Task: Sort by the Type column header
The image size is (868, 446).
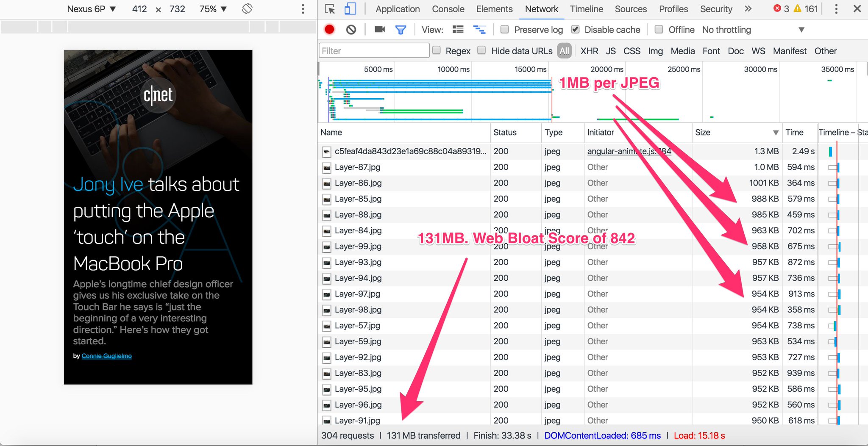Action: [x=562, y=132]
